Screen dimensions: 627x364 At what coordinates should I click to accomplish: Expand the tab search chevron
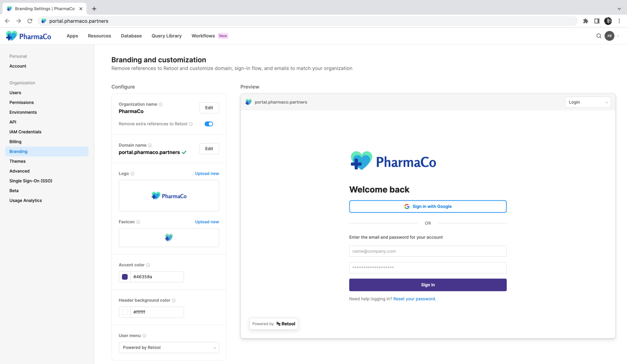[x=619, y=9]
